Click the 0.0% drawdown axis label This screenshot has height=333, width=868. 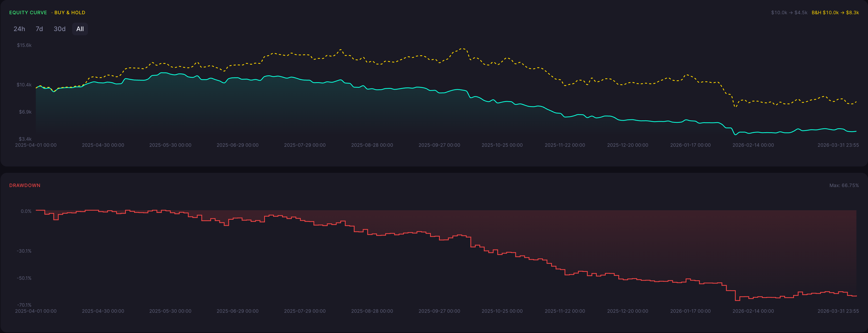click(26, 211)
